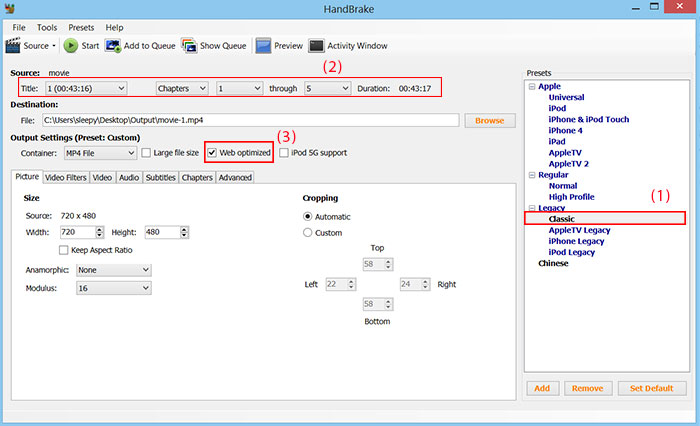Open the Title selection dropdown
Viewport: 700px width, 426px height.
point(85,88)
